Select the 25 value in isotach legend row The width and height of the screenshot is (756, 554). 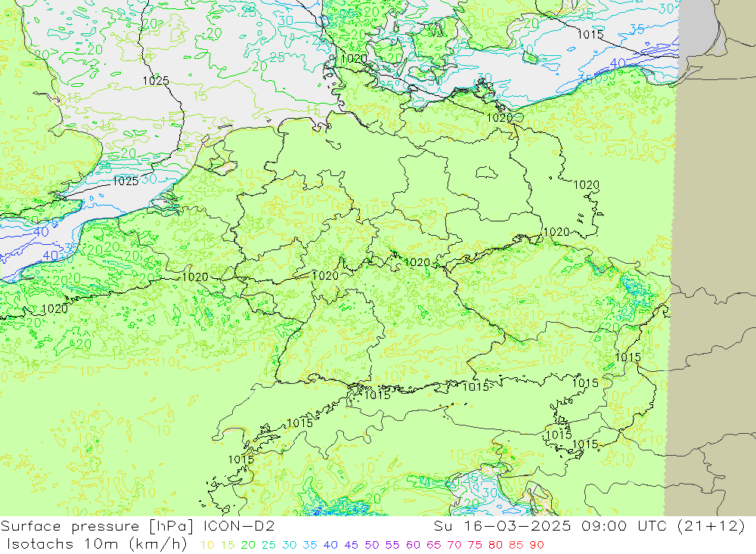click(x=268, y=545)
